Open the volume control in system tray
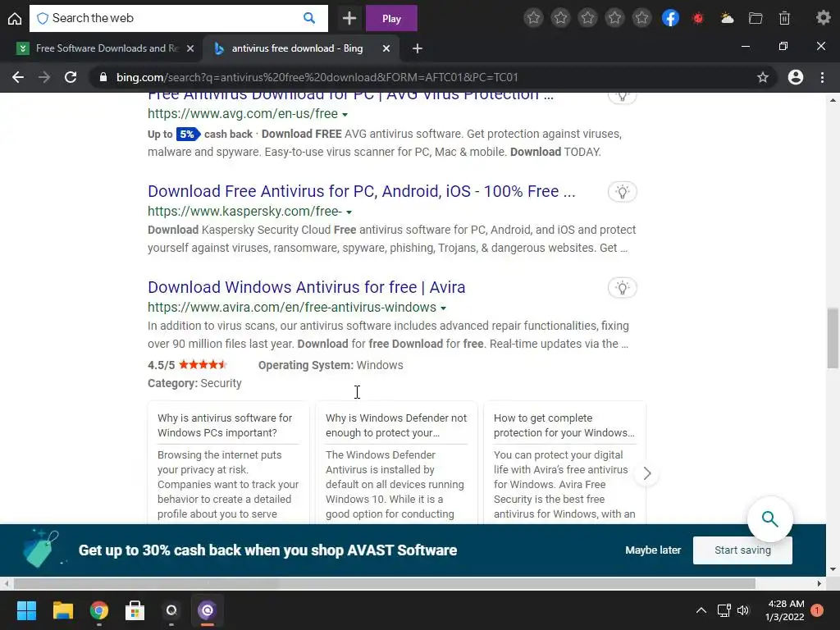The height and width of the screenshot is (630, 840). point(743,610)
